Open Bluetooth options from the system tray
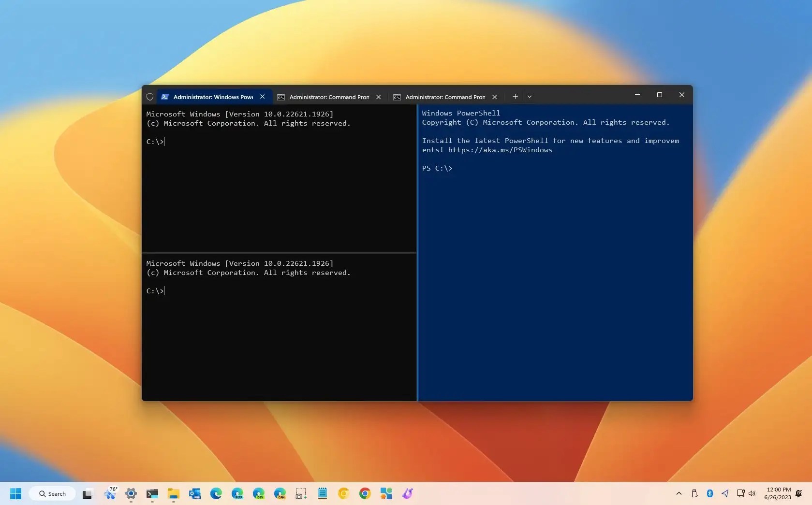 pos(709,493)
